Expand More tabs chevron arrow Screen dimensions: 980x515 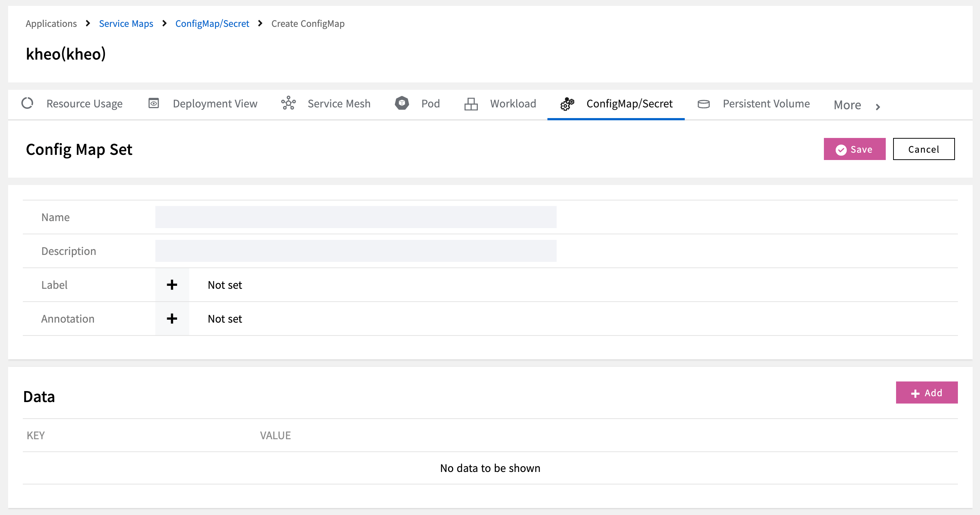878,107
